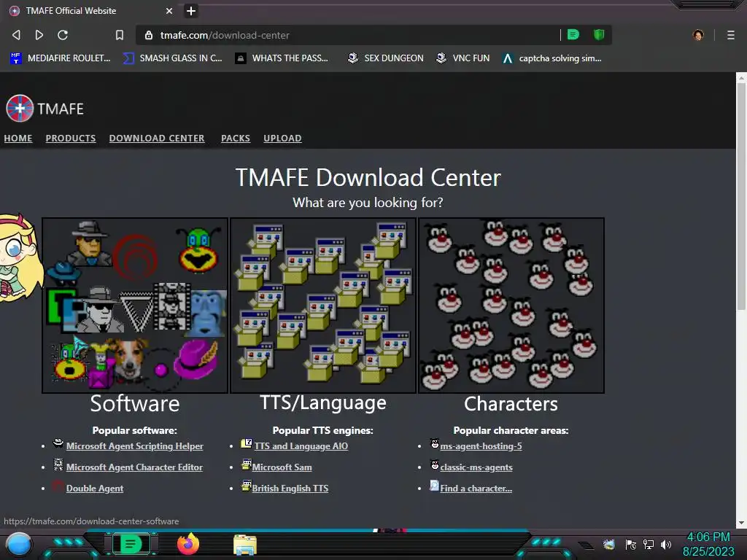Open the Double Agent link

[95, 488]
